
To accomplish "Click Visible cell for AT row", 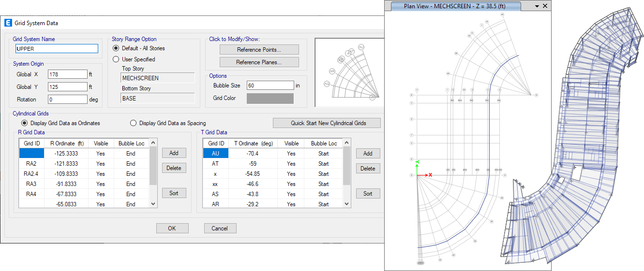I will pyautogui.click(x=292, y=164).
